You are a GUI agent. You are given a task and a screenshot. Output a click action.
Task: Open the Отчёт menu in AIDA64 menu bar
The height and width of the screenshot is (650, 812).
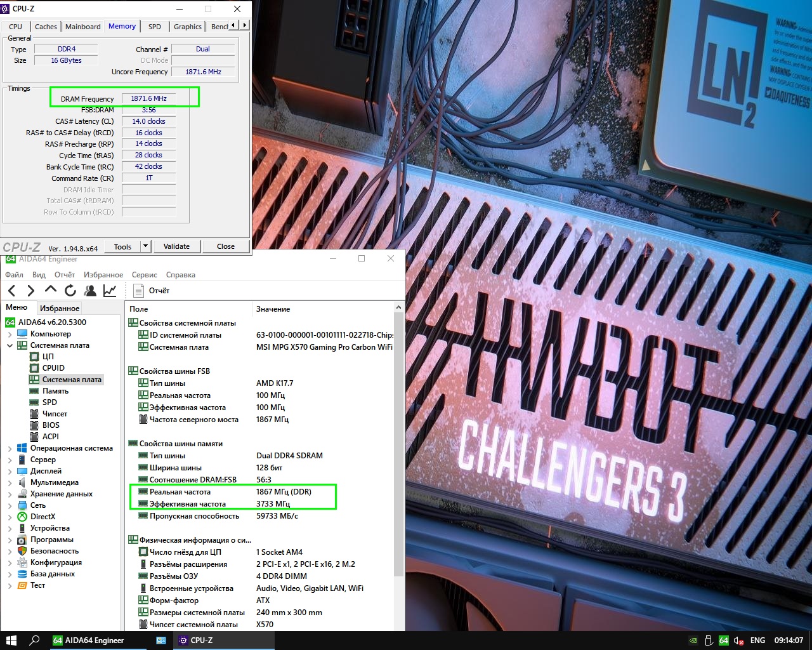point(65,275)
